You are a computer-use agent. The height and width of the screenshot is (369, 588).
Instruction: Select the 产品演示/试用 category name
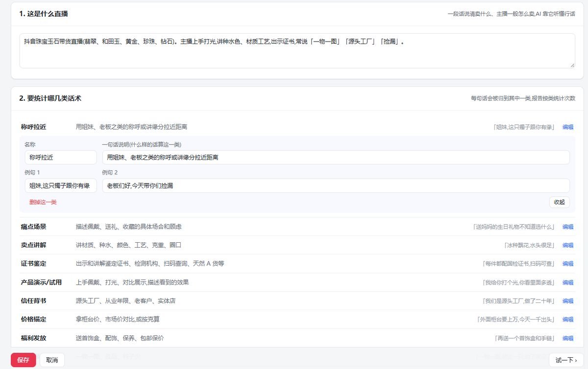(x=41, y=282)
